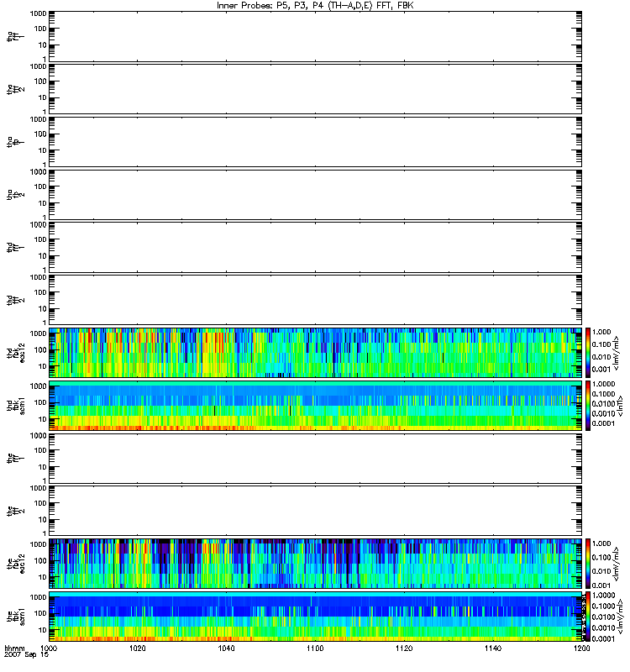Click 1.000 on the the edc12 color scale
Viewport: 630px width, 672px height.
[x=601, y=543]
